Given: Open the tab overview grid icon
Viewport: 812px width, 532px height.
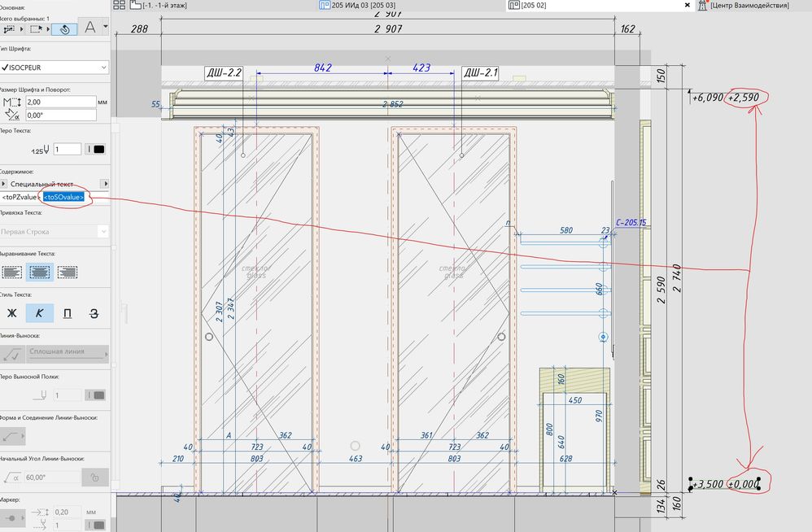Looking at the screenshot, I should (119, 5).
